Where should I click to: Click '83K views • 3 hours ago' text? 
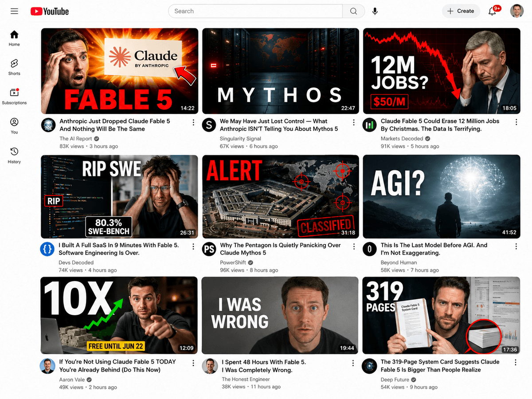pos(89,146)
